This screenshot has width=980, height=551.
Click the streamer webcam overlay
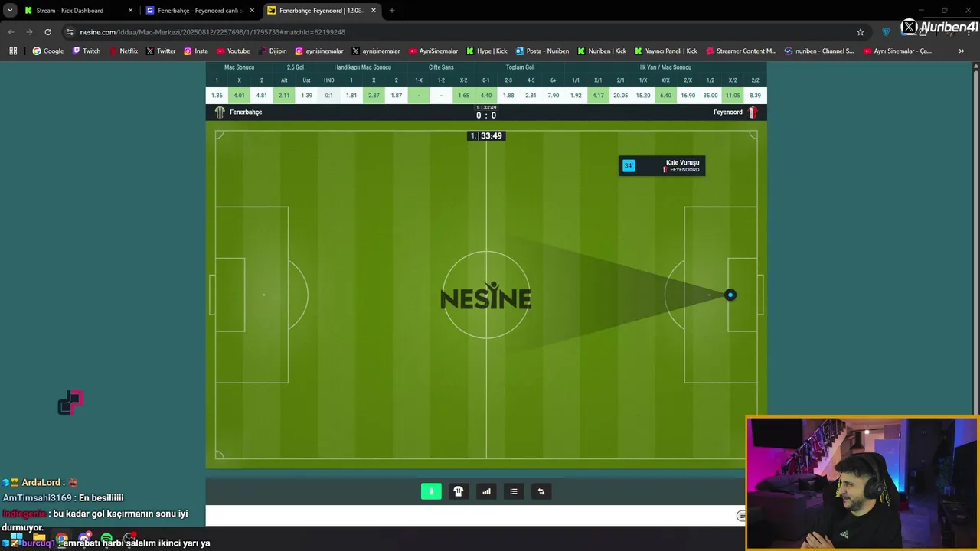pyautogui.click(x=862, y=483)
